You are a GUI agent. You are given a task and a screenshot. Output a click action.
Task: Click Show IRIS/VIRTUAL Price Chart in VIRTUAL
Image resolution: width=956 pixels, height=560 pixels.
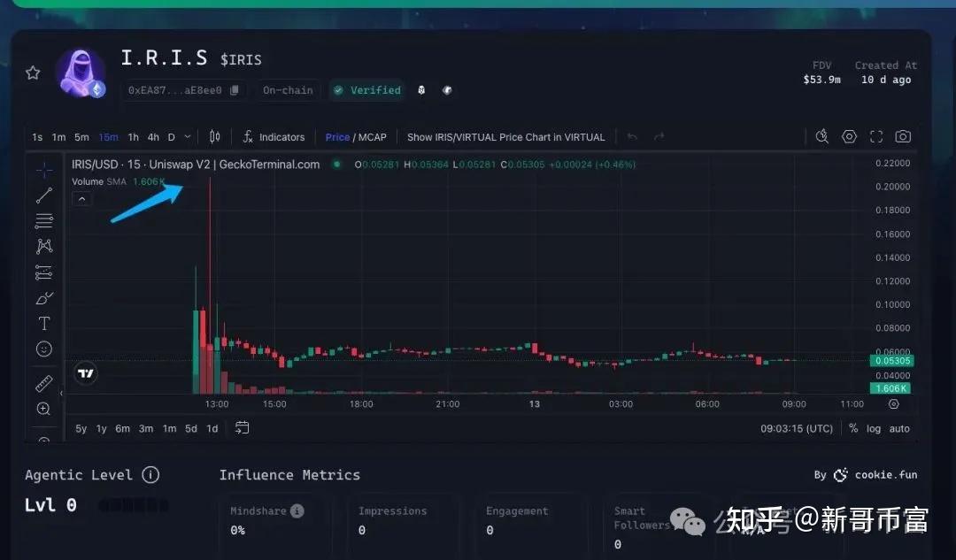506,137
